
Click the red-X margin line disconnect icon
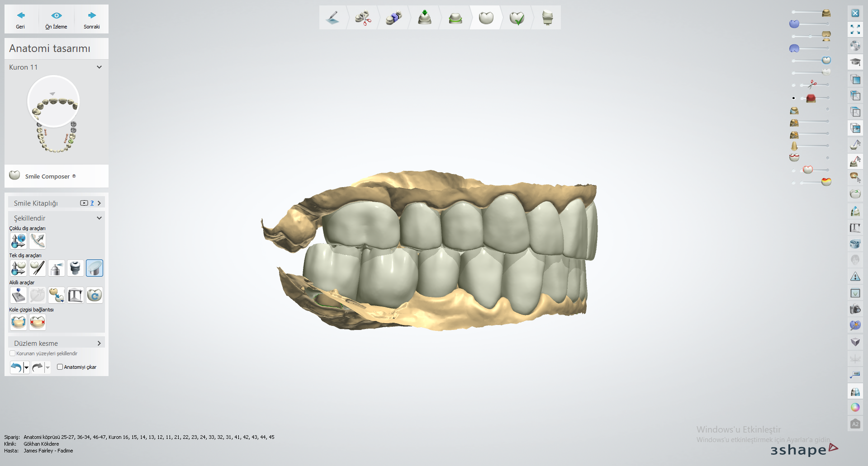pos(38,322)
